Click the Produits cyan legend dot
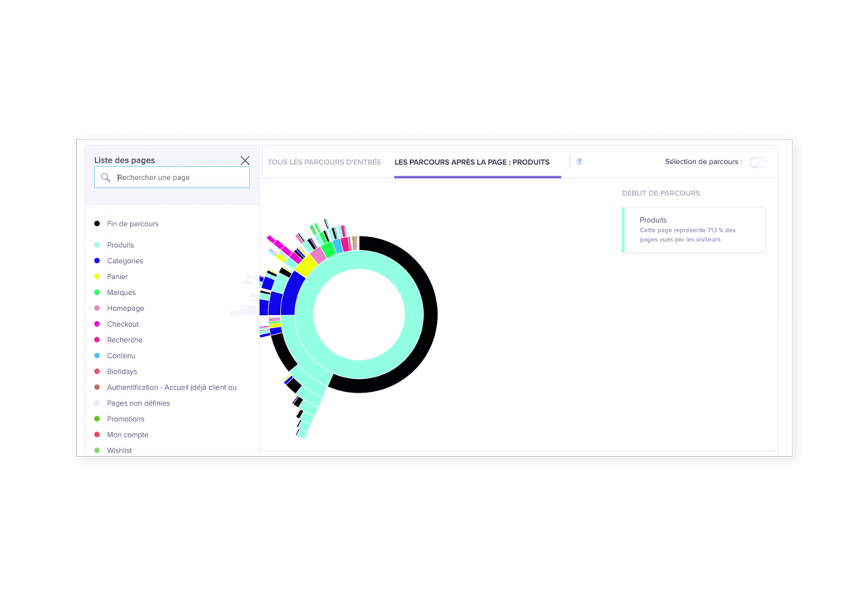 [x=97, y=245]
